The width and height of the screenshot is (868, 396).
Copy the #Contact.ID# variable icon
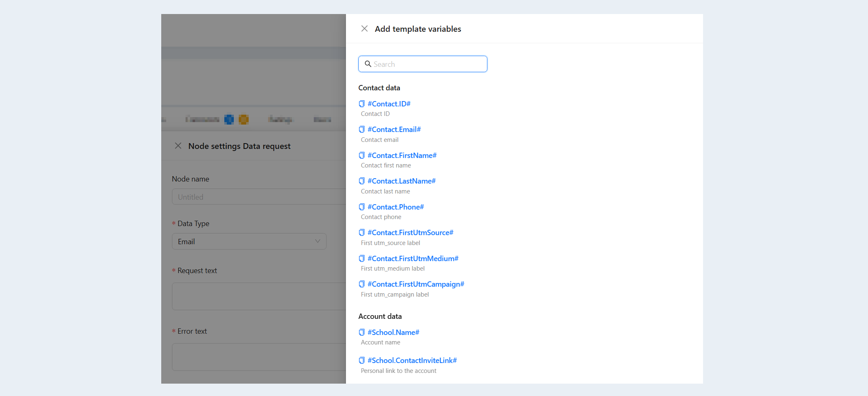coord(362,104)
